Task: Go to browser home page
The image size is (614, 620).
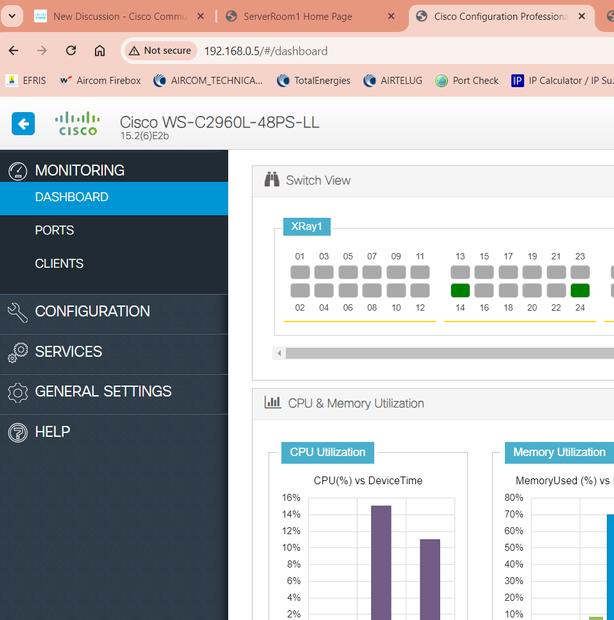Action: pyautogui.click(x=100, y=51)
